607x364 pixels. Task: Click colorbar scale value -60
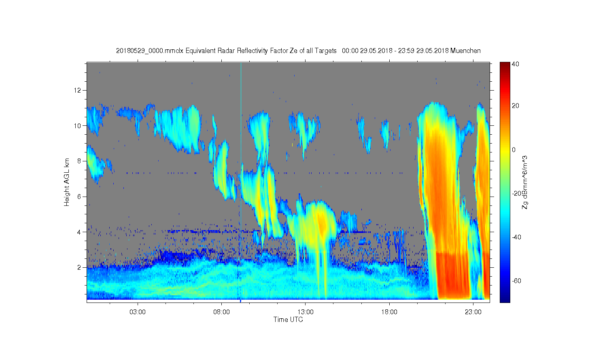click(x=516, y=281)
